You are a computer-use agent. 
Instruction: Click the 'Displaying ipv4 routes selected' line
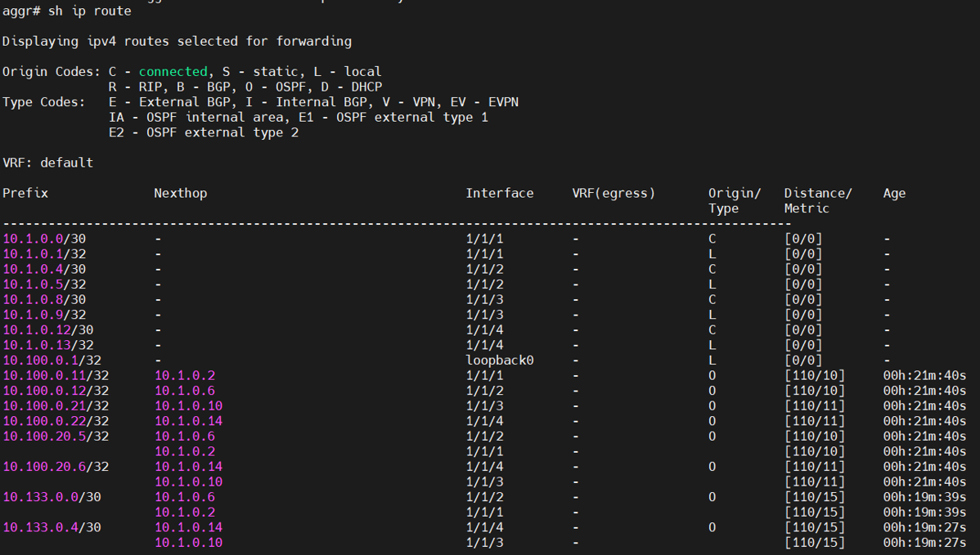click(177, 41)
